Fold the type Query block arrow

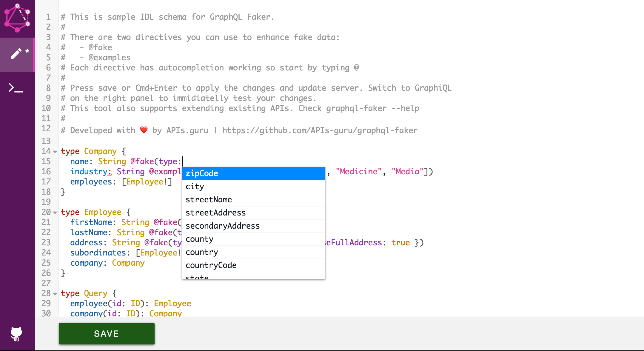pos(55,294)
